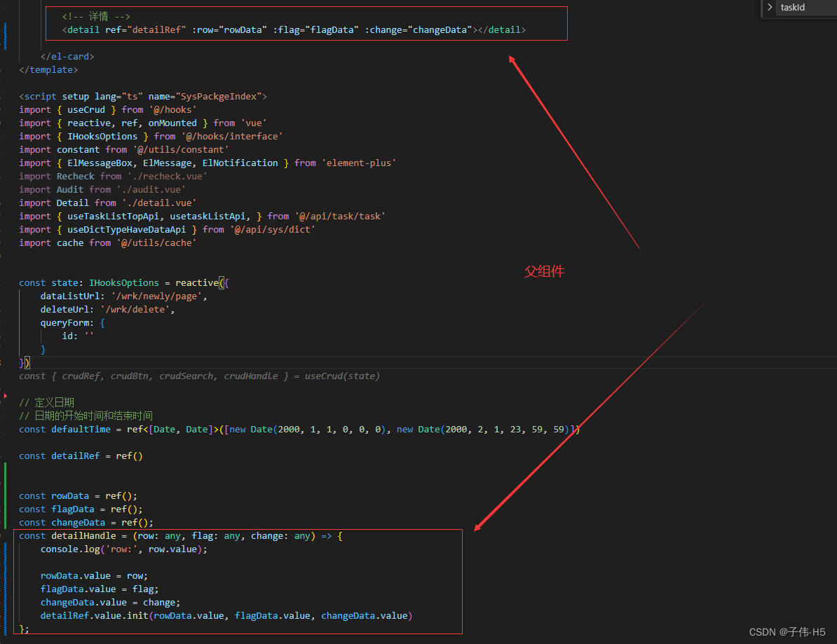Click the import of reactive, ref, onMounted
The image size is (837, 644).
(143, 123)
